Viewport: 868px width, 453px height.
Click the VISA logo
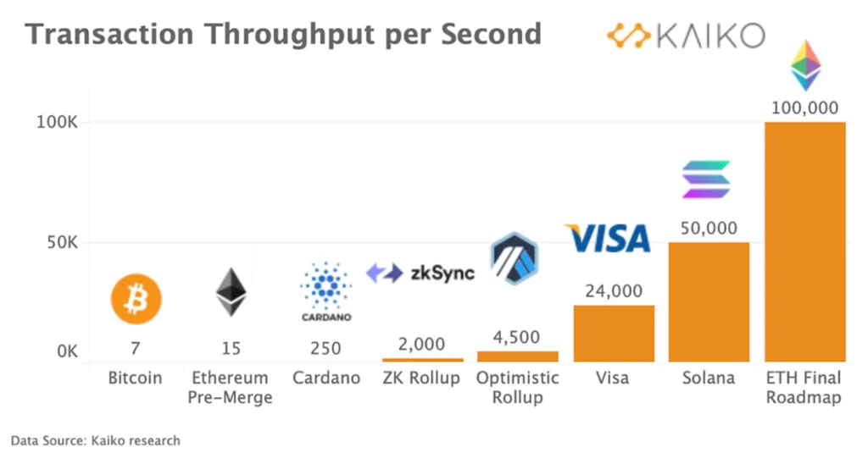point(608,239)
